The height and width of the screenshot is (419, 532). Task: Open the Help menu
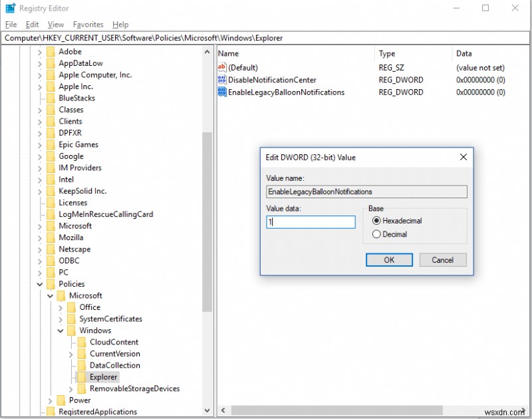tap(120, 25)
